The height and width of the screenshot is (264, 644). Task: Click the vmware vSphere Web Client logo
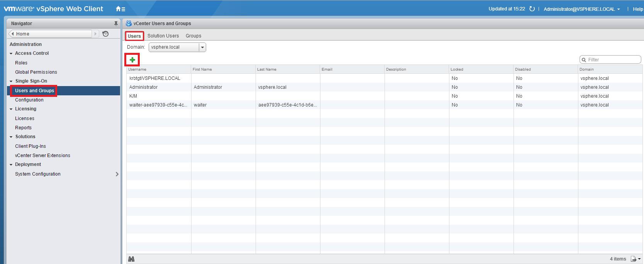53,8
